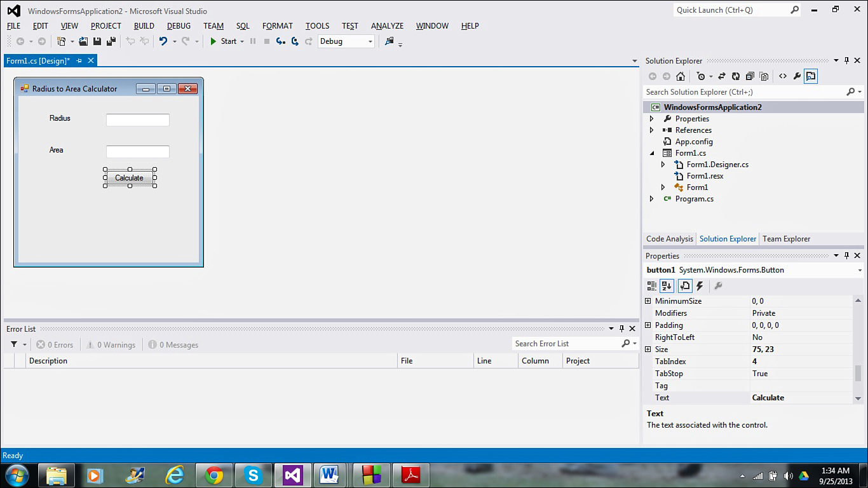Open the BUILD menu
Image resolution: width=868 pixels, height=488 pixels.
click(144, 26)
